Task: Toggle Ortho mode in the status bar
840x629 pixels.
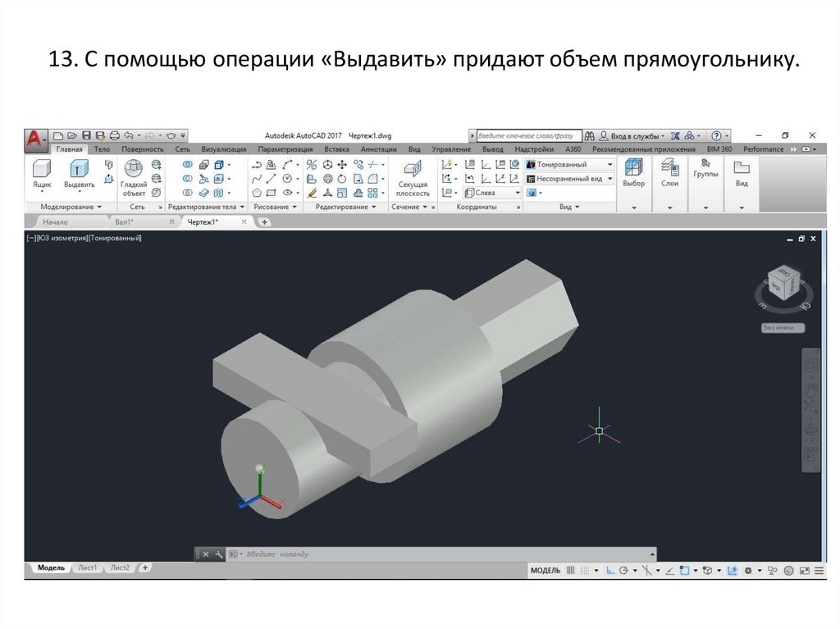Action: click(x=610, y=571)
